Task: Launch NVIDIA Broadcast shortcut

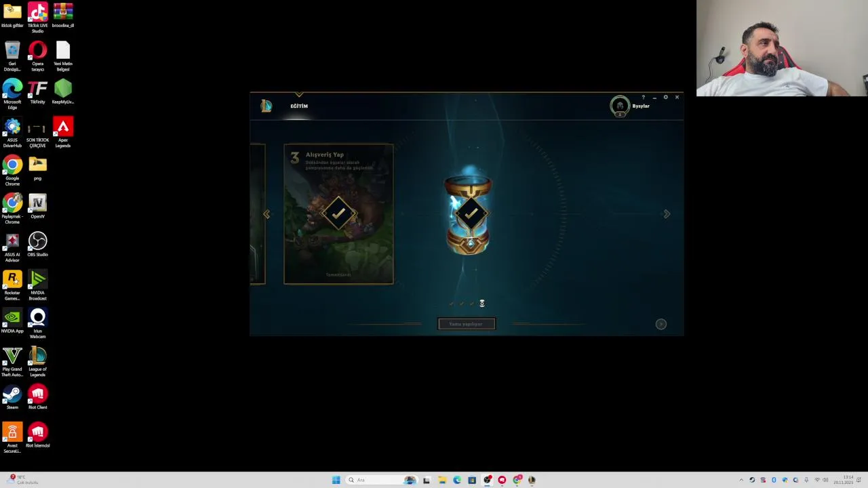Action: [37, 285]
